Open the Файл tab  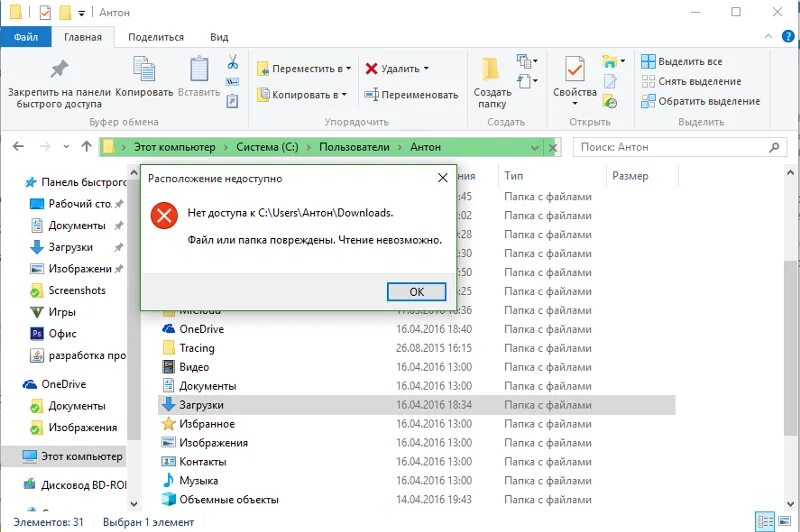[x=26, y=37]
